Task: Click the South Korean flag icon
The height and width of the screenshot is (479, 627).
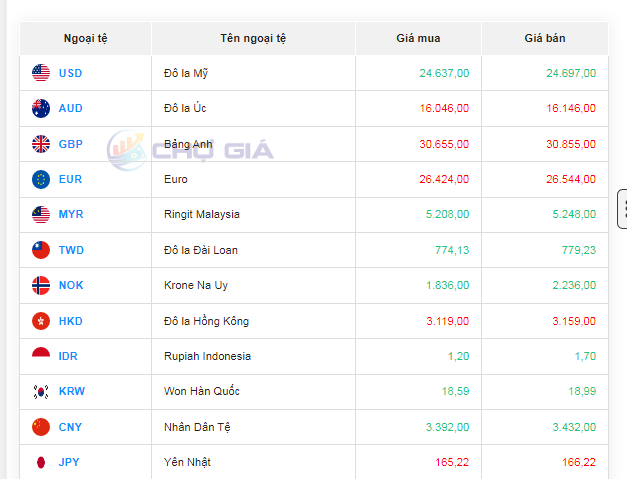Action: point(41,391)
